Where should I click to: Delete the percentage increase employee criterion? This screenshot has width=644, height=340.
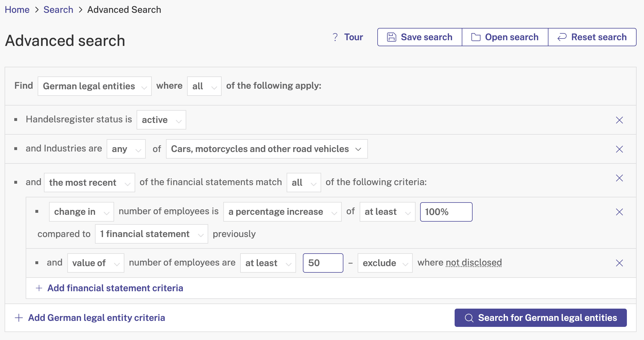tap(619, 212)
